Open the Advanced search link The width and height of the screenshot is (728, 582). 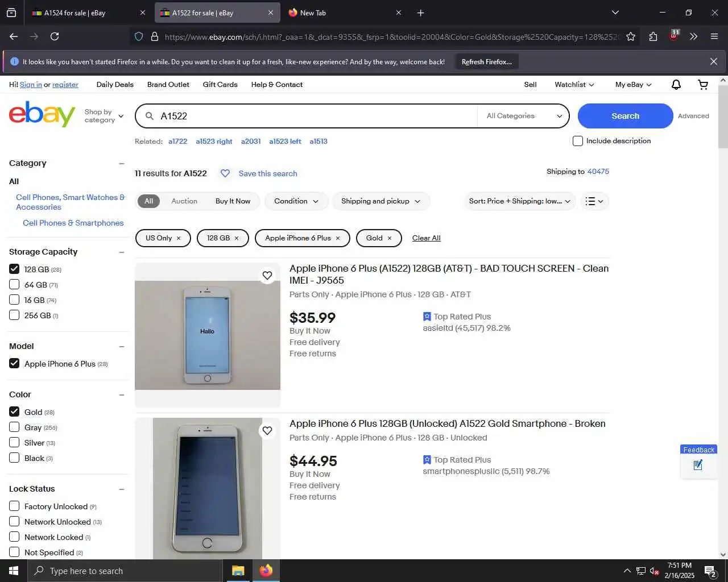pyautogui.click(x=693, y=116)
